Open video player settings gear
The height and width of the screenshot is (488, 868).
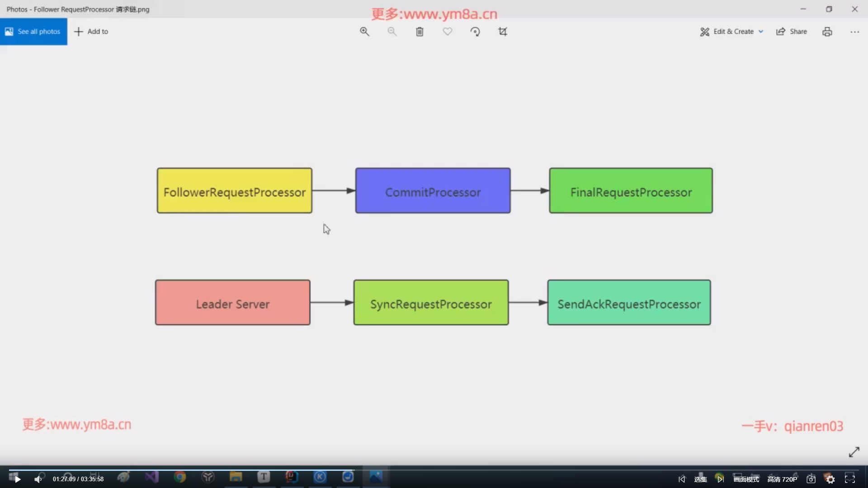(x=830, y=479)
